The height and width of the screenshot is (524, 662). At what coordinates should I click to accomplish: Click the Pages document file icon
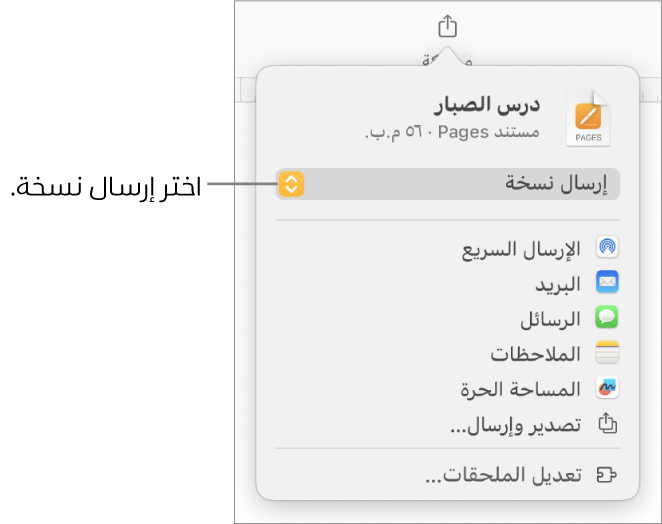[x=588, y=117]
